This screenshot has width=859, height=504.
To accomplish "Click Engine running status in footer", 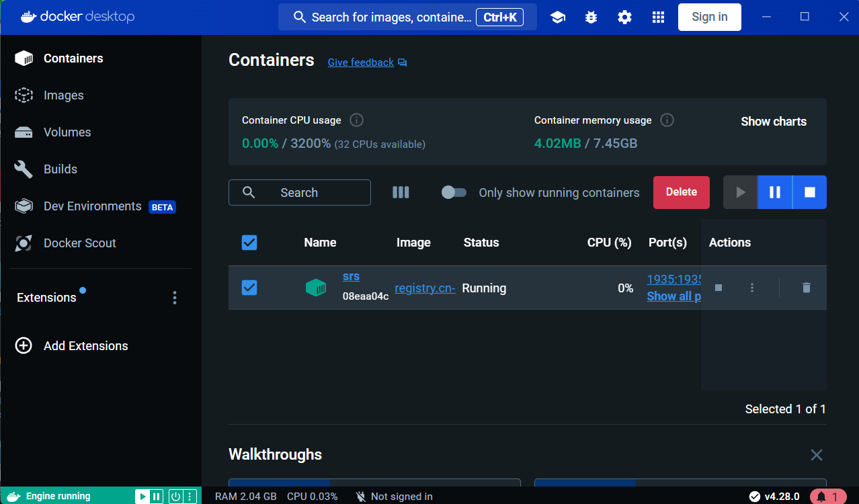I will click(x=58, y=497).
